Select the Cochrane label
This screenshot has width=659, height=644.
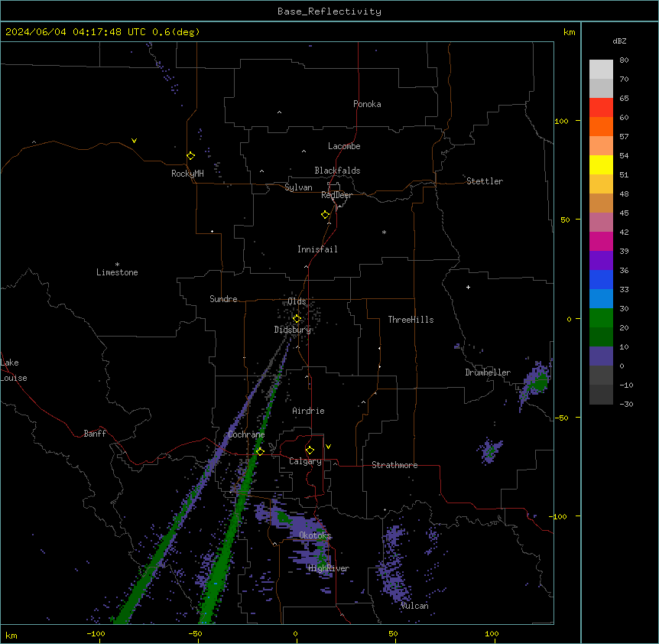click(246, 434)
